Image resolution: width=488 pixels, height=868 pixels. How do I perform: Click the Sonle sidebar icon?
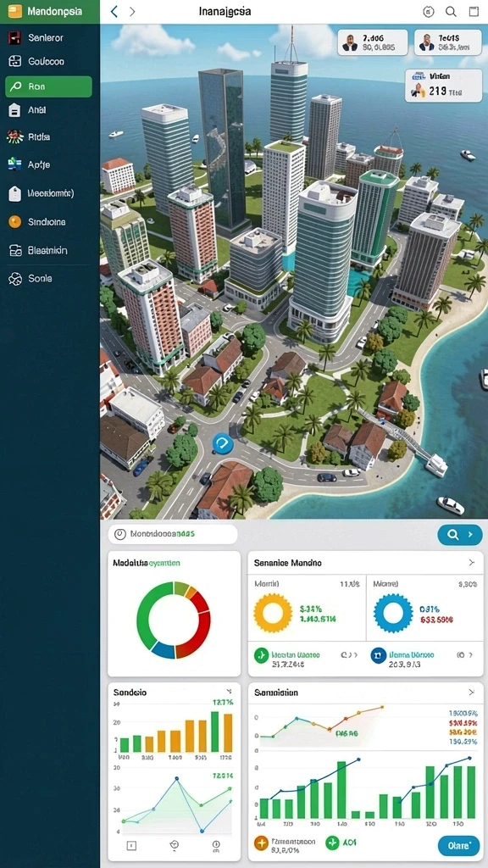pos(15,279)
